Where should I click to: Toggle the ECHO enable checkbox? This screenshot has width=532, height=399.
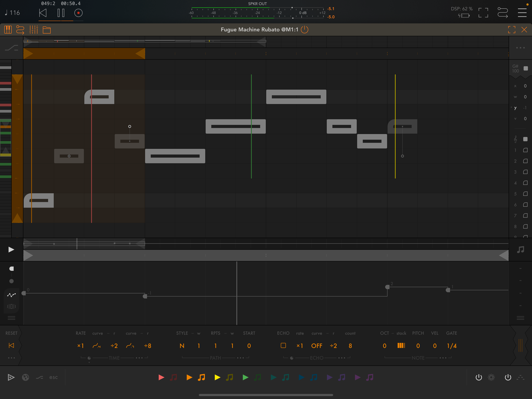point(283,346)
